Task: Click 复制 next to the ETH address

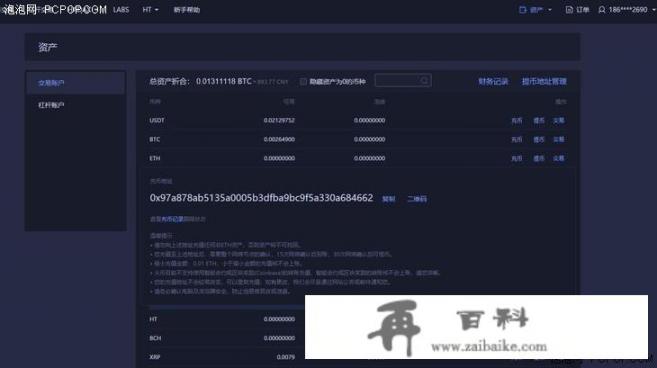Action: tap(388, 199)
